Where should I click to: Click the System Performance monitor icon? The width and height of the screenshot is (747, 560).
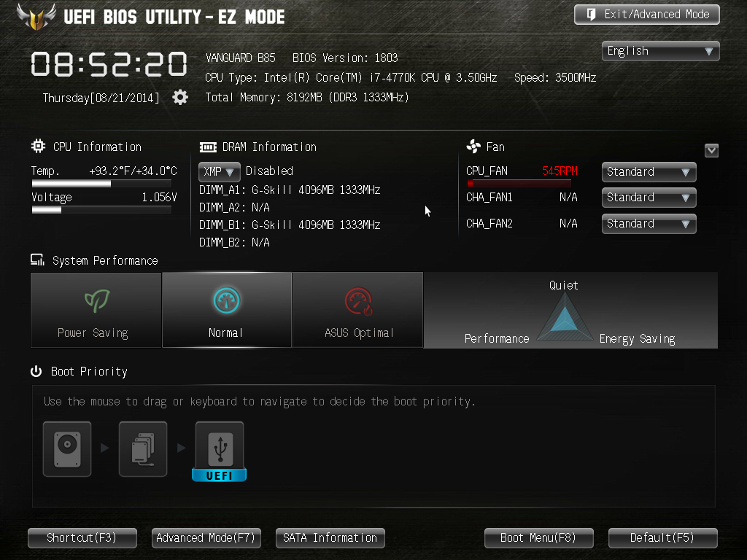point(37,260)
